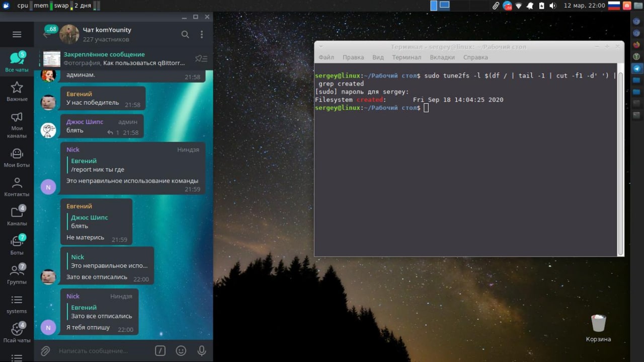Select the Важные folder
This screenshot has width=644, height=362.
click(17, 91)
